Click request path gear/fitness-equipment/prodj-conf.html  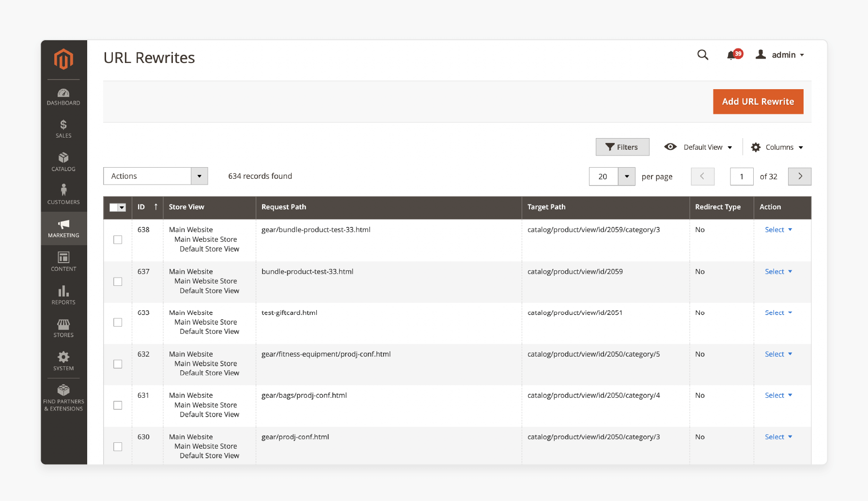[x=326, y=354]
